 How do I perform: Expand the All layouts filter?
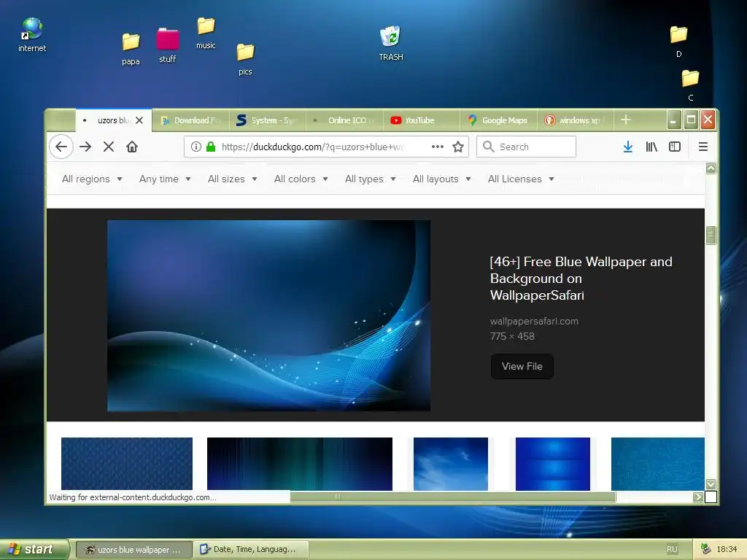(x=441, y=179)
